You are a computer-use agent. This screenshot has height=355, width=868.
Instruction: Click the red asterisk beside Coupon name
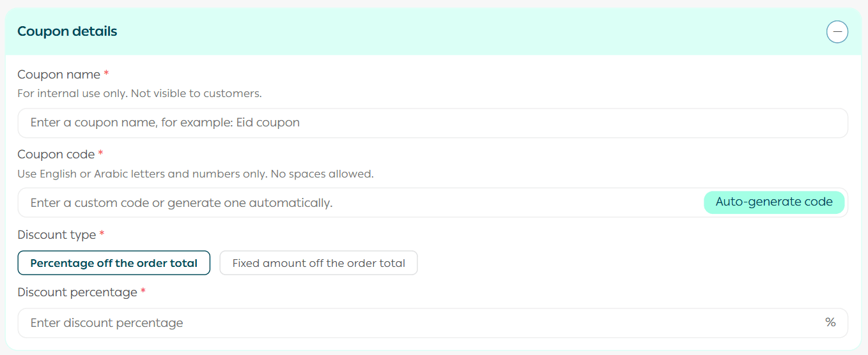point(106,74)
